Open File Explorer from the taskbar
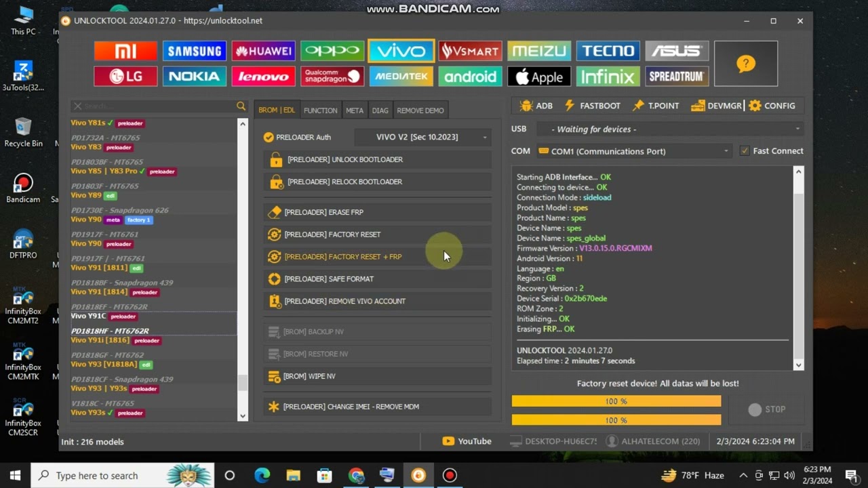The image size is (868, 488). (x=293, y=475)
